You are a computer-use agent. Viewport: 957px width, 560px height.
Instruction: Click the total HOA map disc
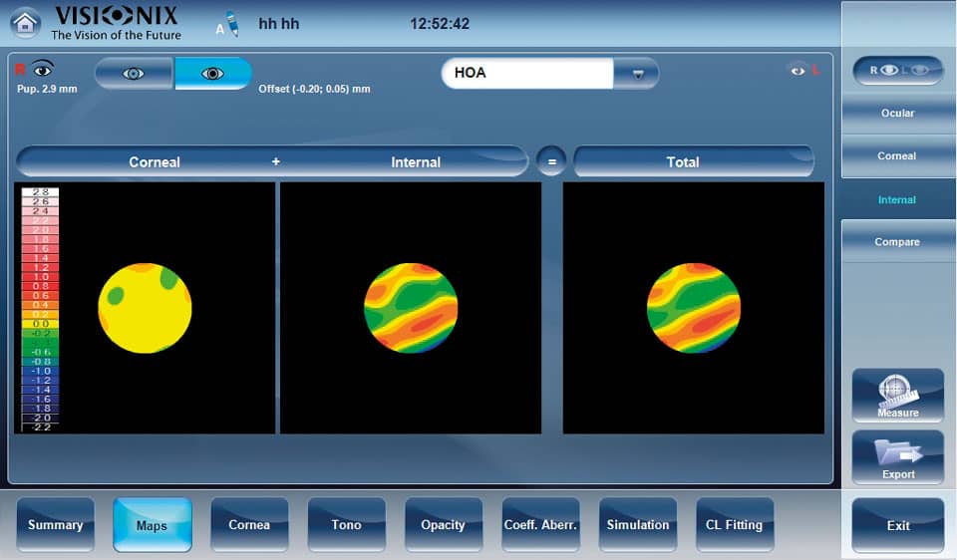click(694, 308)
